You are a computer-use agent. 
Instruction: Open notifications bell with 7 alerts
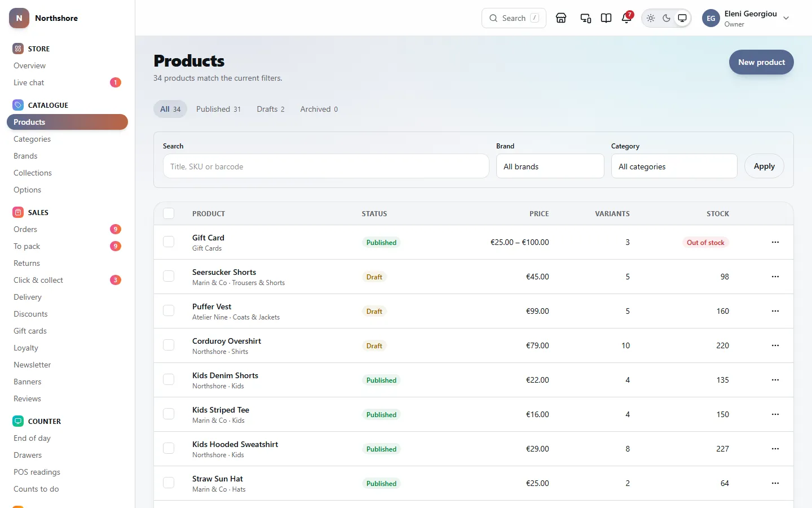point(626,18)
